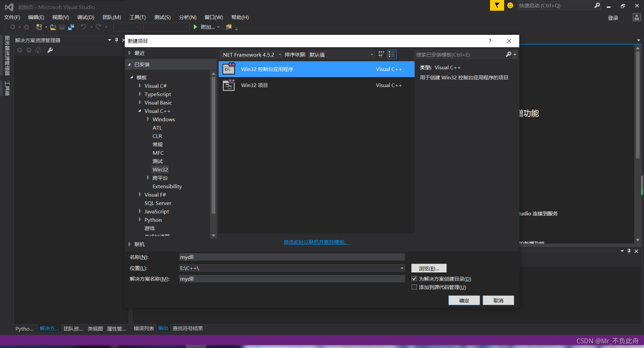Click the undo toolbar icon

(x=84, y=27)
